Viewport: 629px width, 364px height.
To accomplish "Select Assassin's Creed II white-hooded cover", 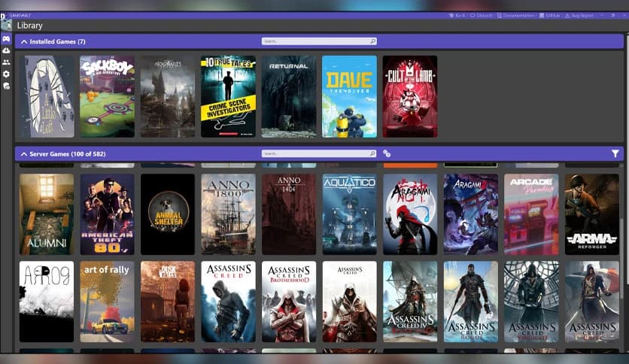I will pyautogui.click(x=349, y=302).
